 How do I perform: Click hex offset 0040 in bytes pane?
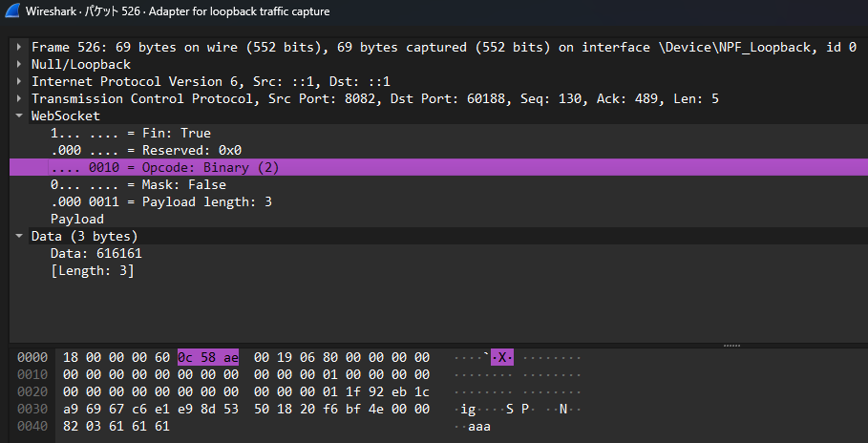32,427
